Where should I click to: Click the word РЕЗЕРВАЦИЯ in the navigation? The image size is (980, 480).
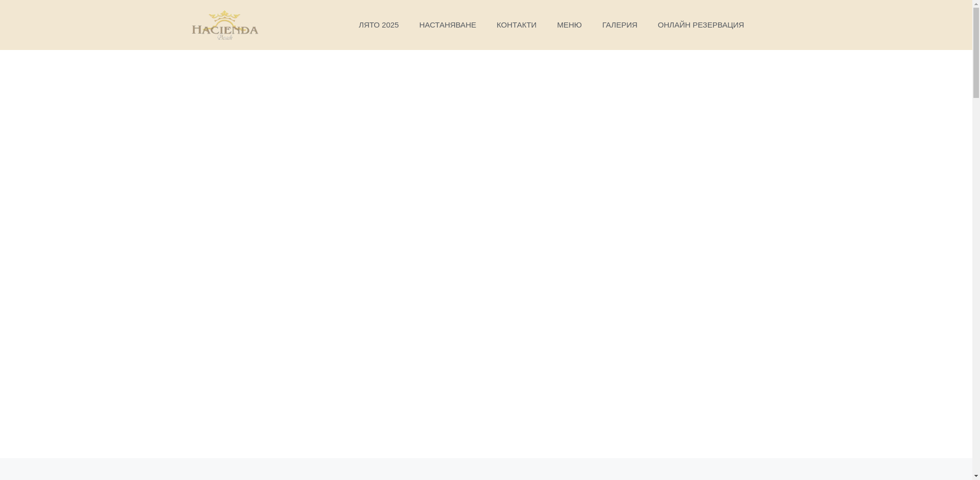pos(718,25)
